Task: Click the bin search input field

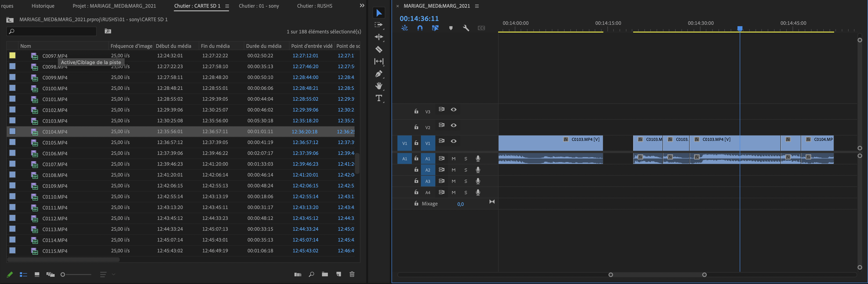Action: pyautogui.click(x=54, y=31)
